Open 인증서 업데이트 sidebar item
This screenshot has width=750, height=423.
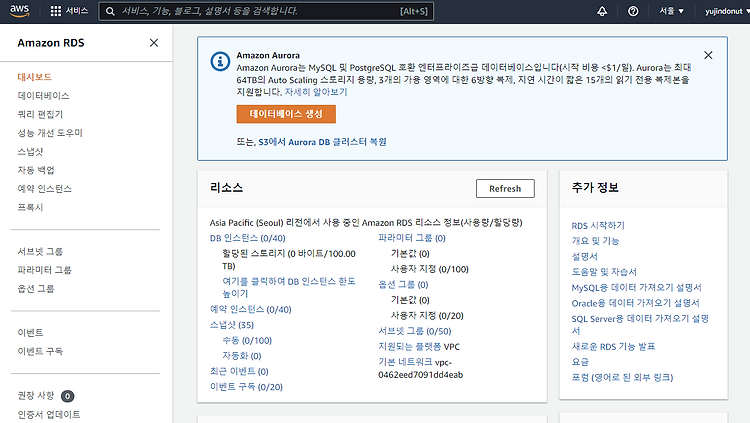pyautogui.click(x=49, y=414)
